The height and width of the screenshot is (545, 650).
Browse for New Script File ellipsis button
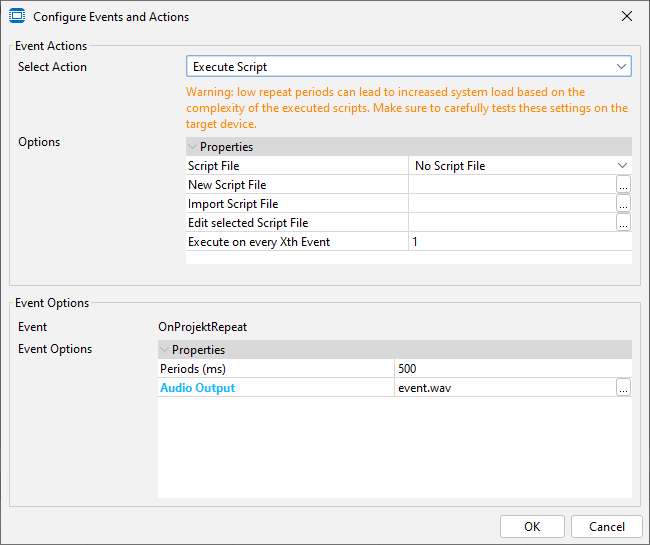coord(623,185)
